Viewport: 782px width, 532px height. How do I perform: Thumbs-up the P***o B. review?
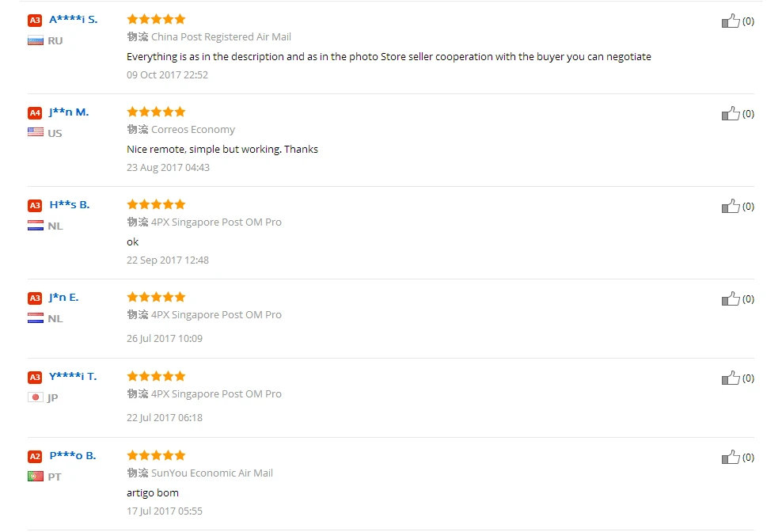pos(731,458)
